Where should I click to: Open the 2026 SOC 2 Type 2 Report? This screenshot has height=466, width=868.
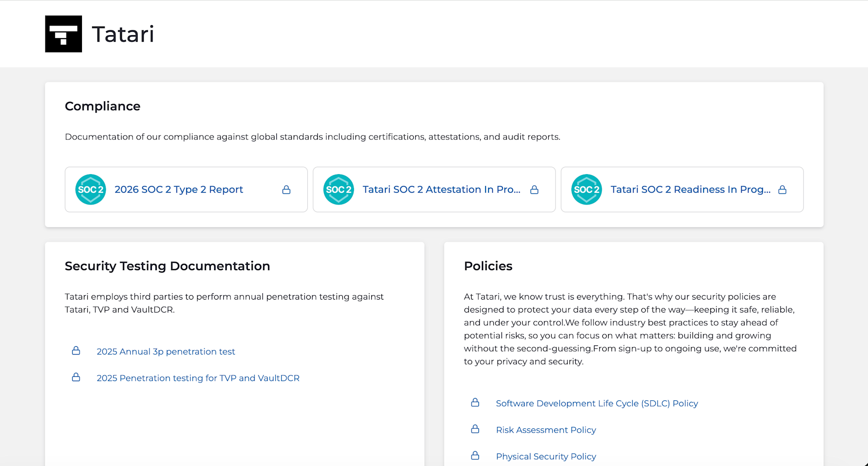coord(179,190)
